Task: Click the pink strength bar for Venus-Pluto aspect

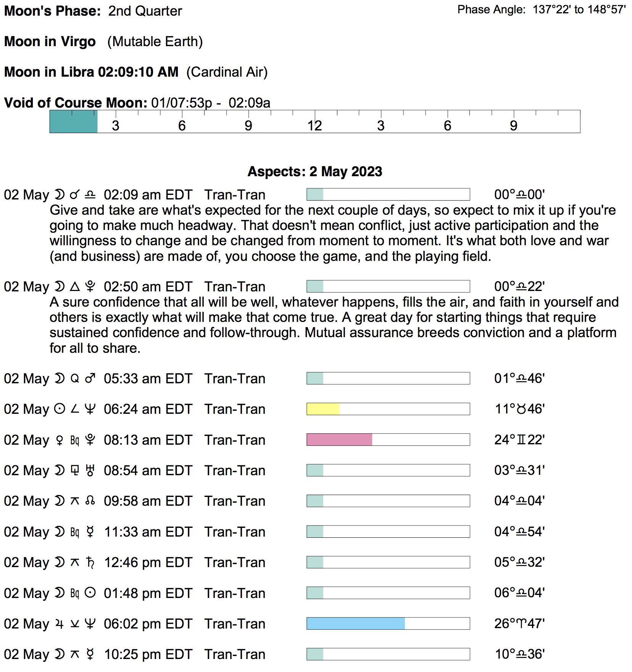Action: point(339,440)
